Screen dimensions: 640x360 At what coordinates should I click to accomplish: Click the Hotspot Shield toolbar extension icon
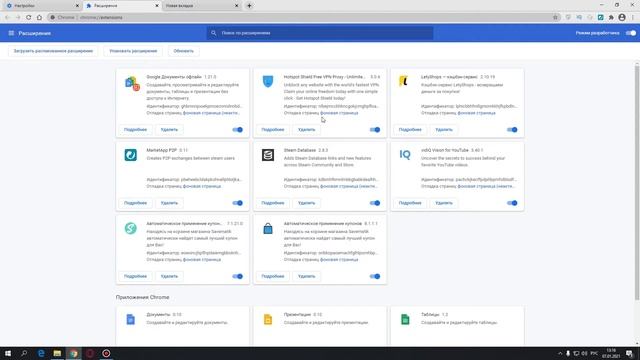568,18
